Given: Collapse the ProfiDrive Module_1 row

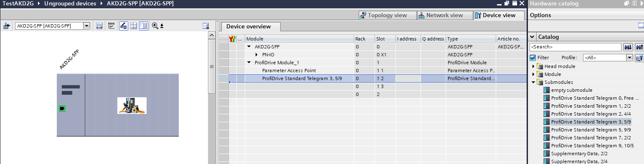Looking at the screenshot, I should click(x=249, y=63).
